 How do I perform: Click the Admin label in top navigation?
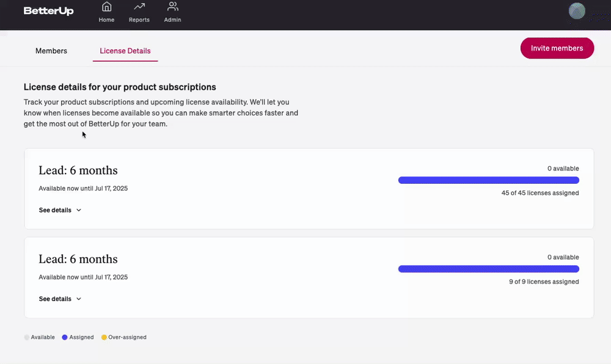[x=173, y=20]
